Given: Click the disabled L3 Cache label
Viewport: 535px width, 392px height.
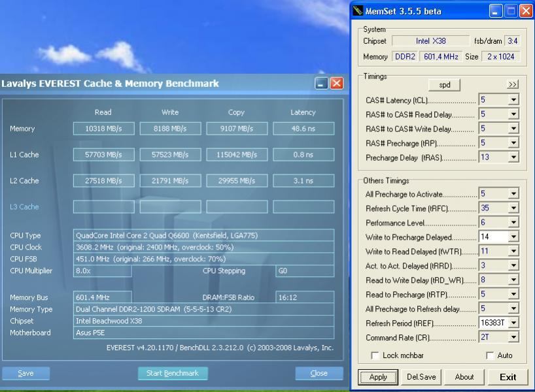Looking at the screenshot, I should [x=24, y=206].
